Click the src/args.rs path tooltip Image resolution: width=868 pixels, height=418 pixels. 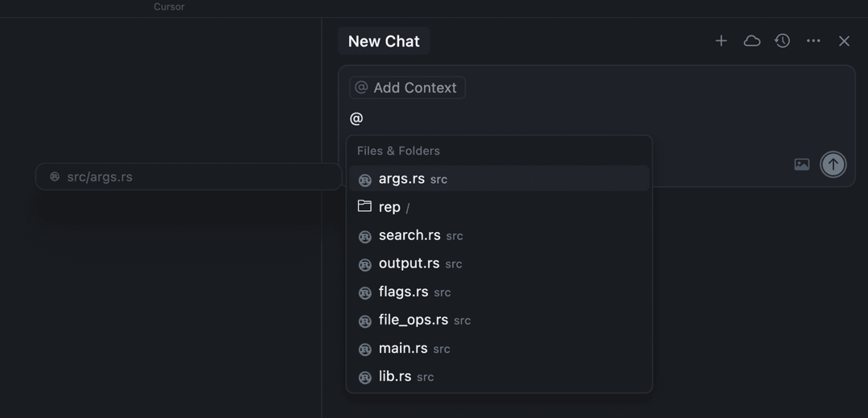pyautogui.click(x=188, y=176)
